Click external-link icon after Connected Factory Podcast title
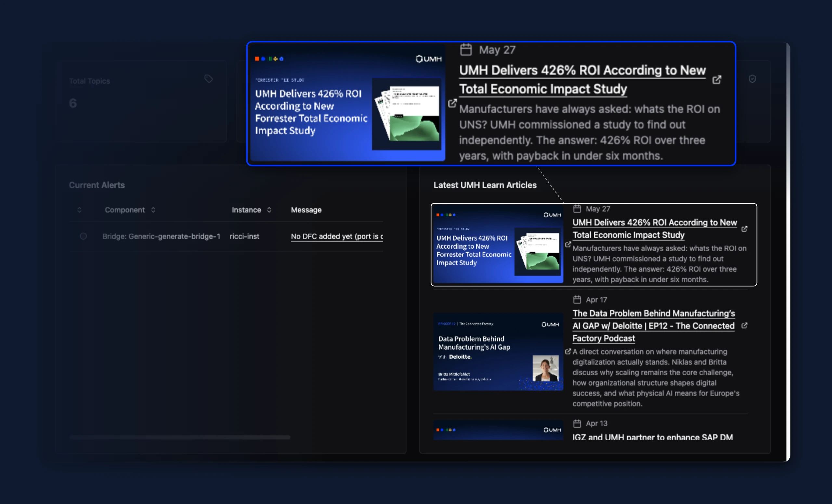Image resolution: width=832 pixels, height=504 pixels. [744, 325]
